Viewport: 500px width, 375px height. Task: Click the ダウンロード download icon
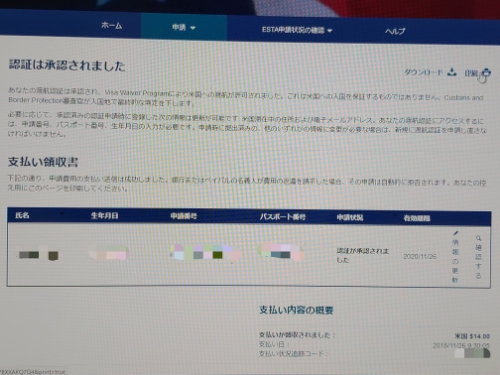coord(452,72)
